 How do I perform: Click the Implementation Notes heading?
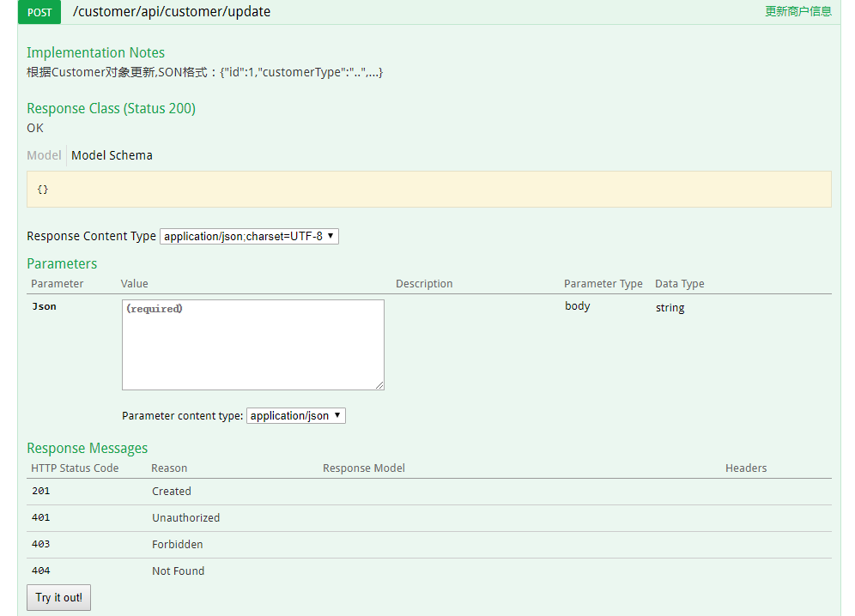point(95,52)
